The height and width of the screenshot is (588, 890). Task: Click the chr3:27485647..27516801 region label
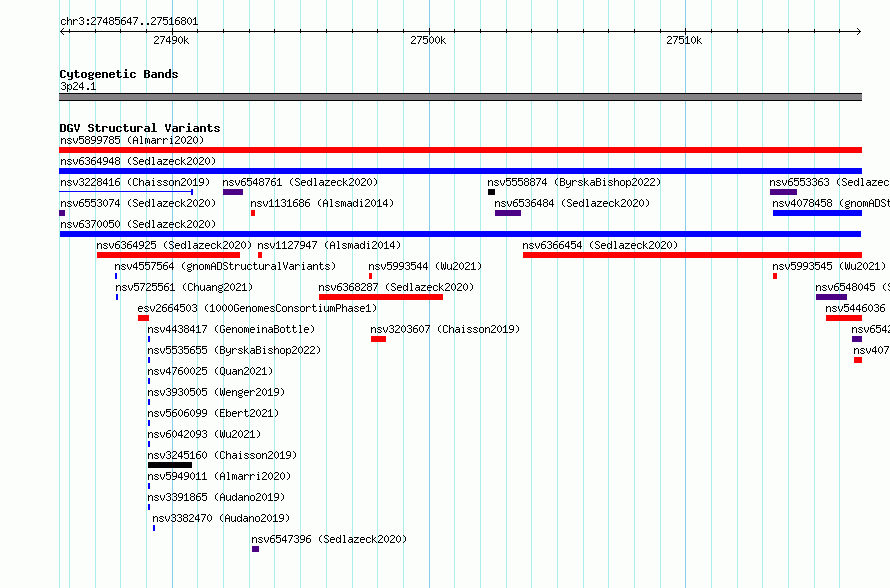click(x=129, y=22)
